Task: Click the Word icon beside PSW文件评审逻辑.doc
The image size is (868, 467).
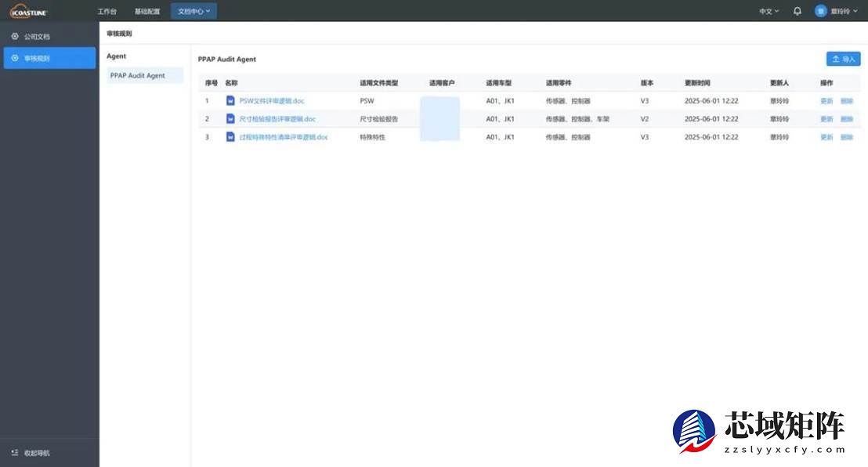Action: click(x=230, y=100)
